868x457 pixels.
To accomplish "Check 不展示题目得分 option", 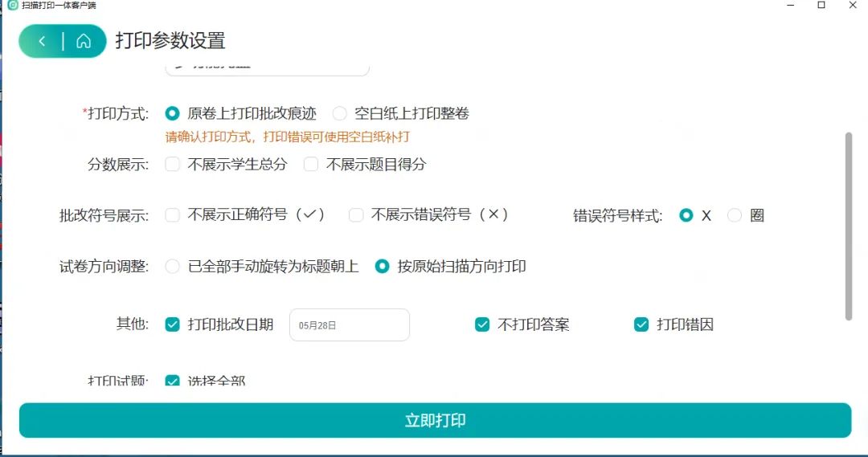I will click(311, 164).
